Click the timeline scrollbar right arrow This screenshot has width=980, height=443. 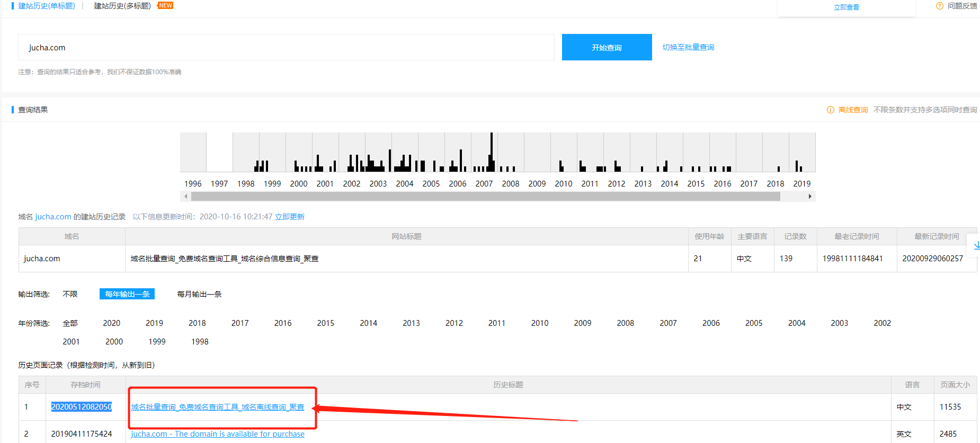809,197
